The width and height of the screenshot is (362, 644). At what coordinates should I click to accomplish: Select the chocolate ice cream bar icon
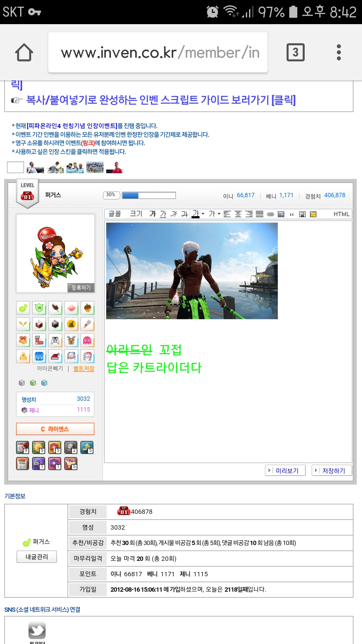pyautogui.click(x=55, y=308)
